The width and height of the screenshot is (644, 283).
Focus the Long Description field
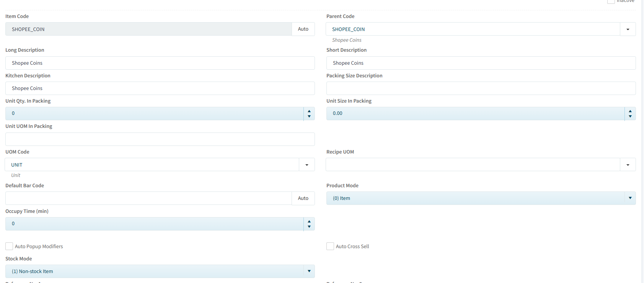[x=160, y=63]
